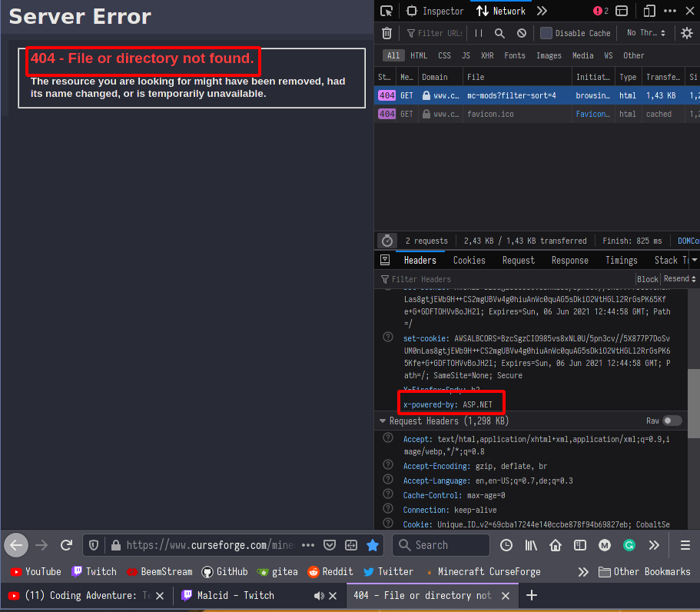The width and height of the screenshot is (700, 612).
Task: Toggle Raw request headers switch
Action: [x=672, y=421]
